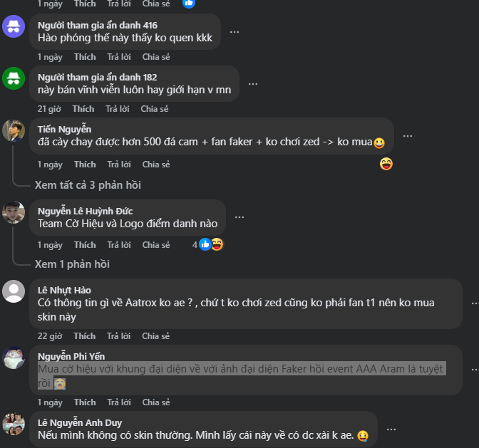Image resolution: width=479 pixels, height=448 pixels.
Task: Reply to Nguyễn Lê Huỳnh Đức's comment
Action: 118,245
